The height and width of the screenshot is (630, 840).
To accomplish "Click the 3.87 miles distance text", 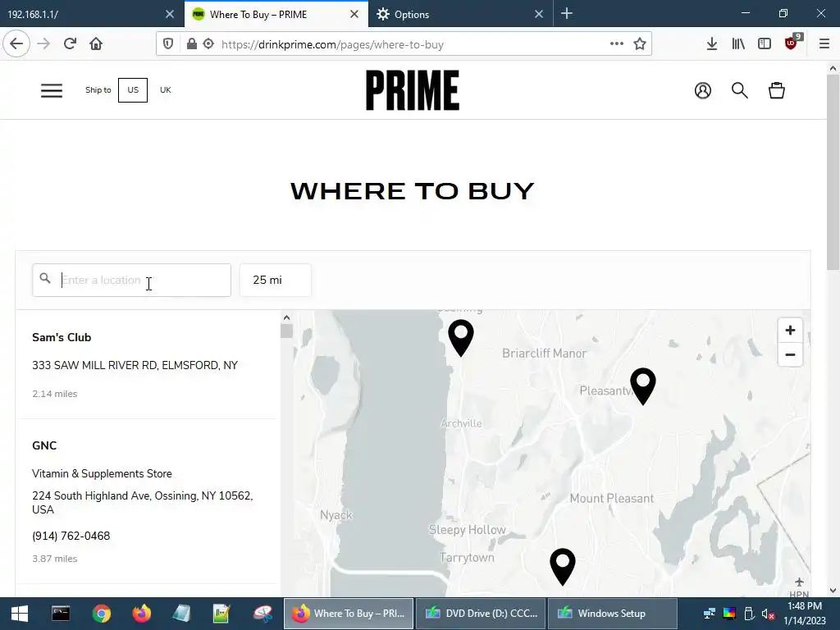I will click(x=55, y=559).
